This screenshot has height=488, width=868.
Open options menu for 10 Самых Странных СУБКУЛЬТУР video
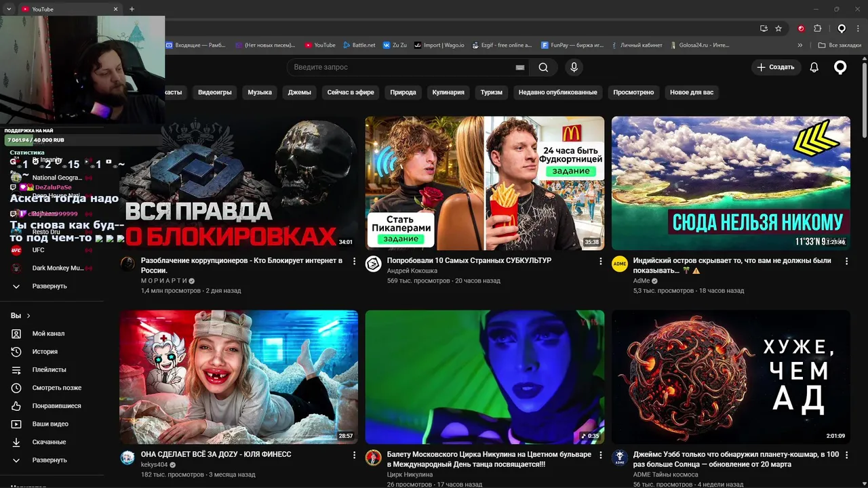[x=600, y=261]
